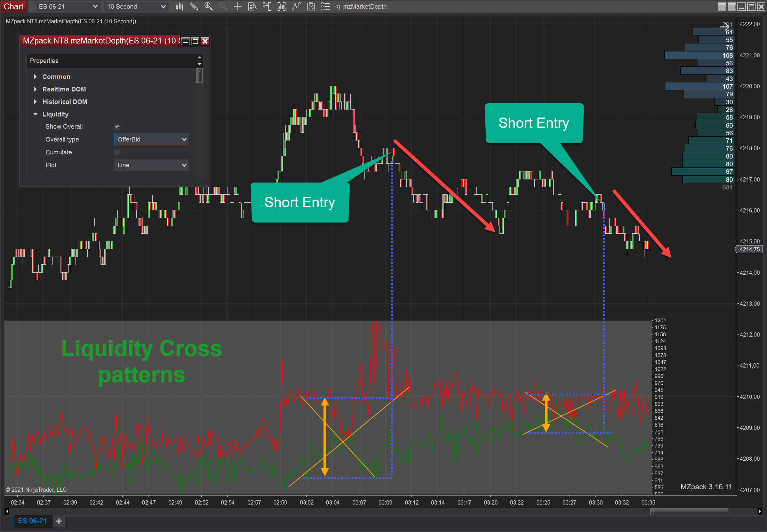
Task: Click the 4214,75 current price marker
Action: coord(749,249)
